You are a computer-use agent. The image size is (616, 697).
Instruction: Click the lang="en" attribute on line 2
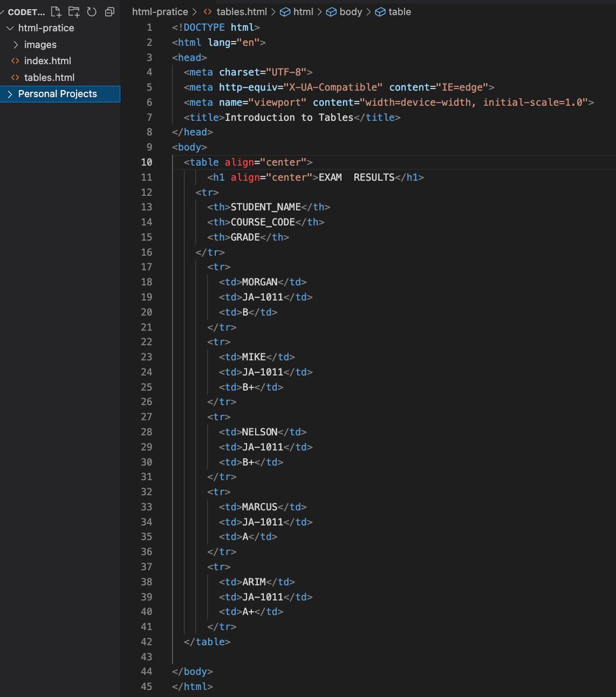coord(233,42)
